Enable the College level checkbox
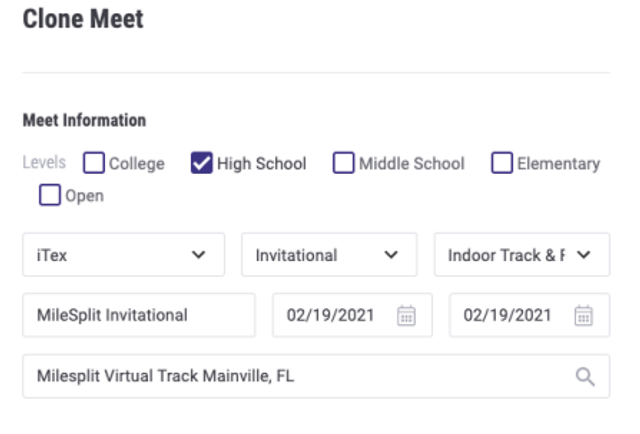The image size is (640, 434). (x=94, y=163)
